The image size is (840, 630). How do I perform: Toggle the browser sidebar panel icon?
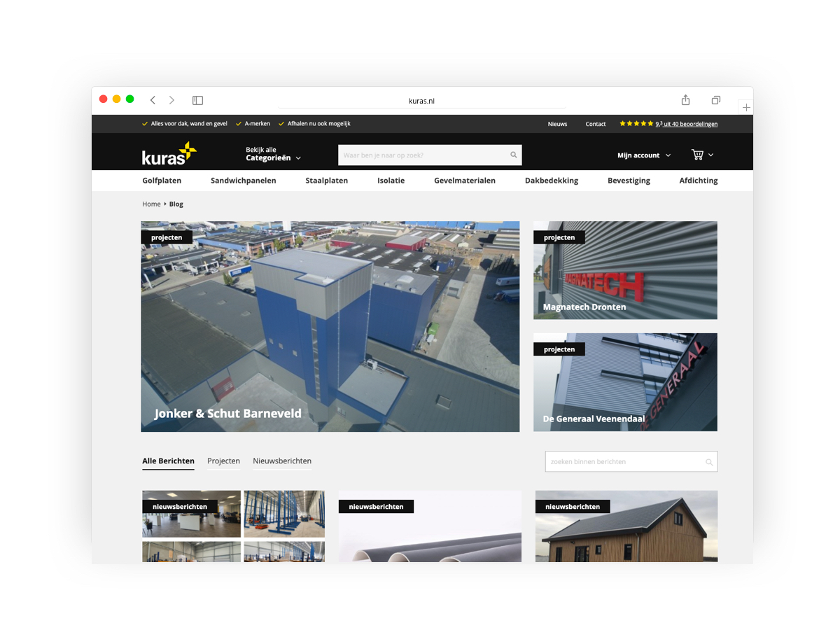[197, 100]
